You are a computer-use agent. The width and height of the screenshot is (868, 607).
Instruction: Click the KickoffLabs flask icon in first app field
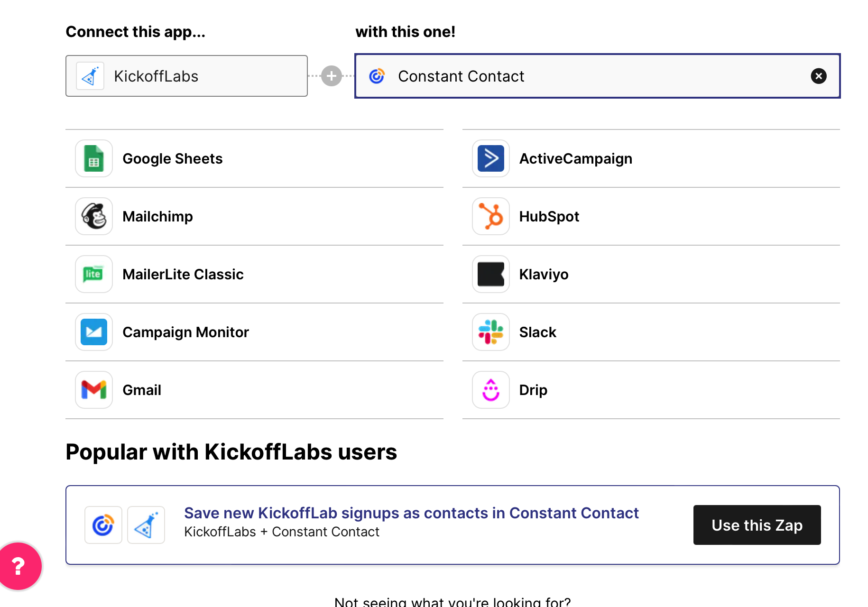coord(90,76)
